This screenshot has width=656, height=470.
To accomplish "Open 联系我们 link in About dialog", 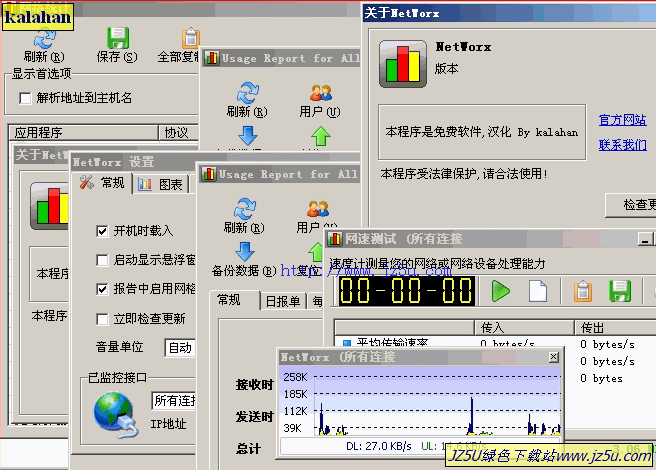I will pyautogui.click(x=623, y=145).
